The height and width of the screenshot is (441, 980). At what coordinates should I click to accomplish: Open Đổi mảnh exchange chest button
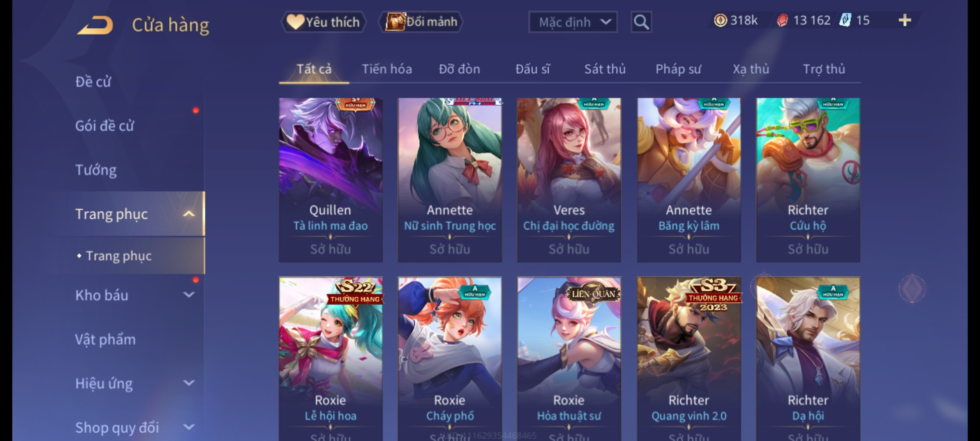tap(421, 22)
